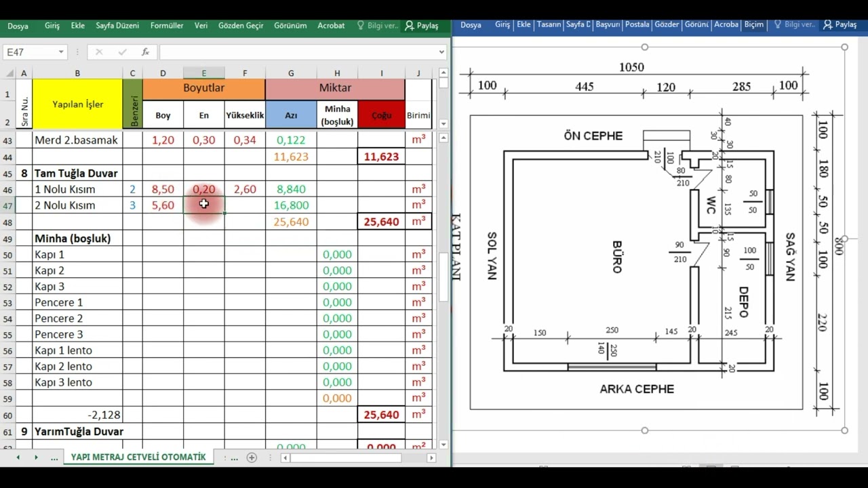Expand the formula bar with the chevron
The height and width of the screenshot is (488, 868).
coord(441,52)
